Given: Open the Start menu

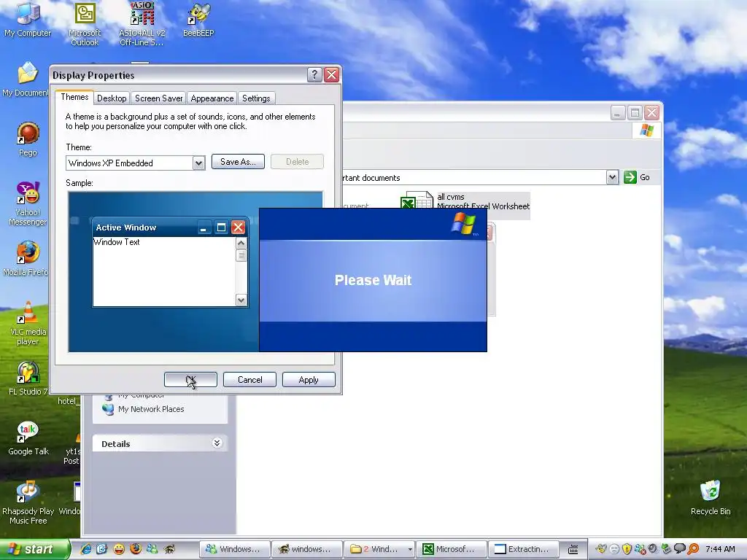Looking at the screenshot, I should tap(34, 549).
